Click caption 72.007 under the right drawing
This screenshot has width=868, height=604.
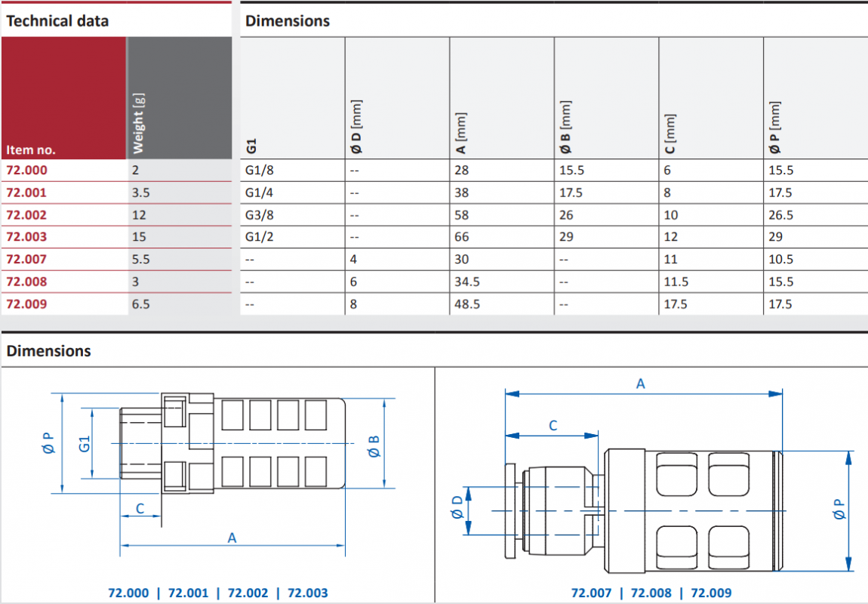[591, 593]
